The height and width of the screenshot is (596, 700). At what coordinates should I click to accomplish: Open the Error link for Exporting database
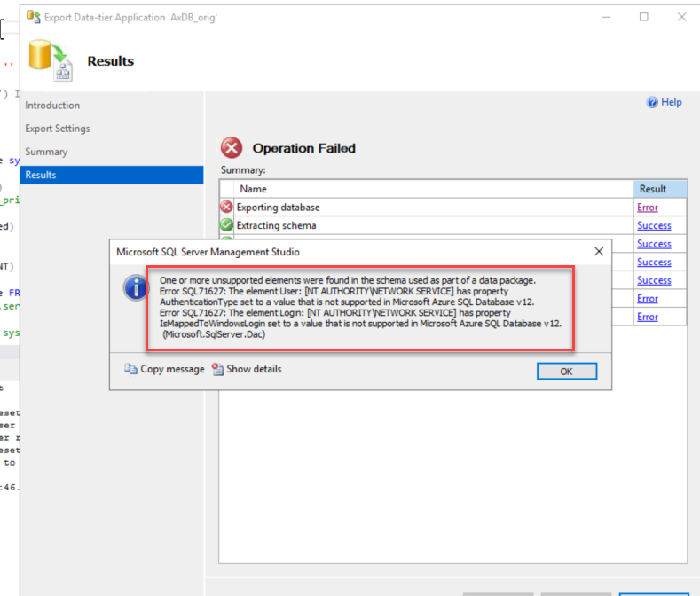coord(648,208)
